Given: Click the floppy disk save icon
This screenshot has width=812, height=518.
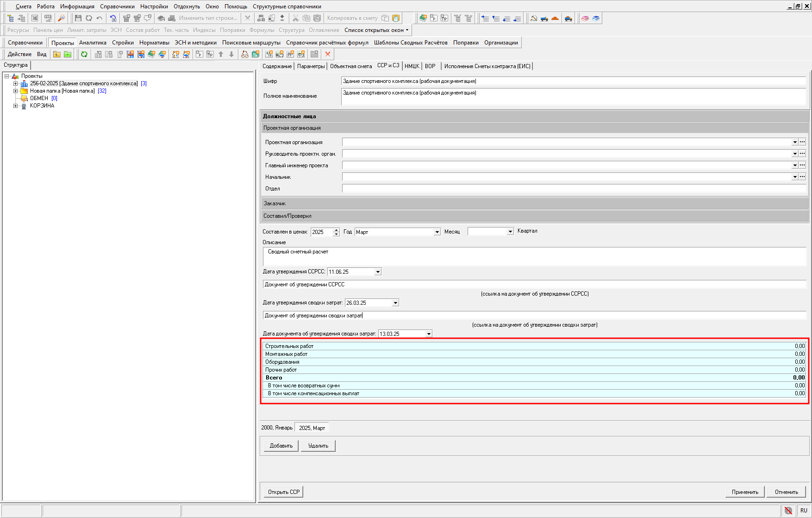Looking at the screenshot, I should [x=78, y=18].
